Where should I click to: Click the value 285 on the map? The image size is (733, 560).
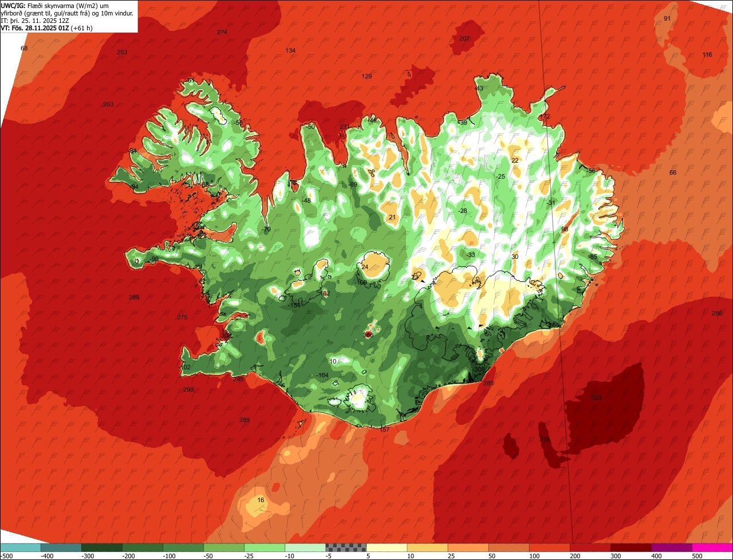(488, 383)
